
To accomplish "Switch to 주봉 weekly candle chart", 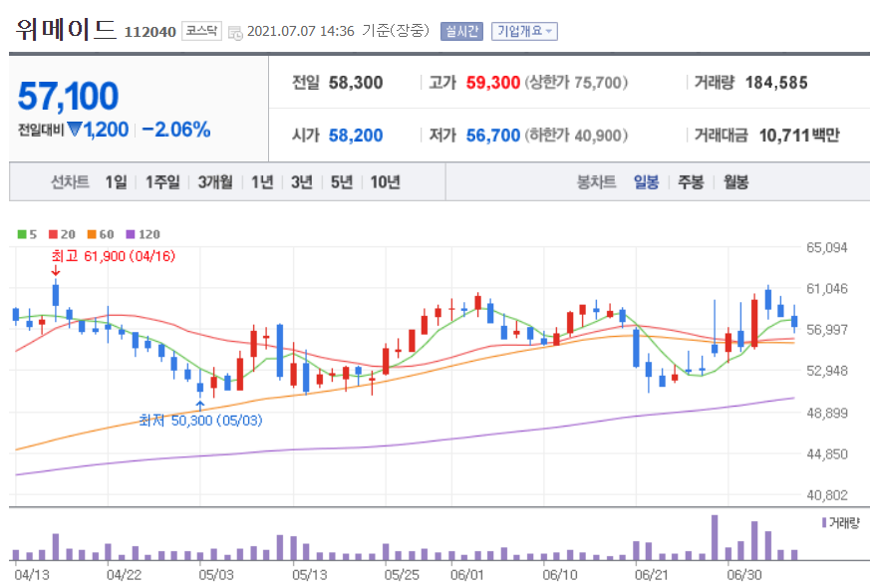I will coord(691,181).
